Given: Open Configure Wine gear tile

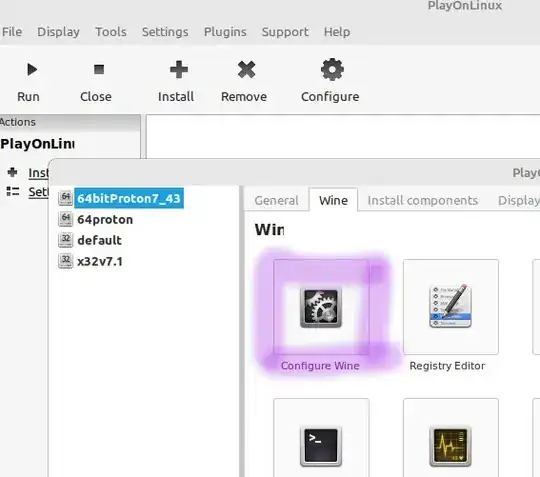Looking at the screenshot, I should point(321,307).
